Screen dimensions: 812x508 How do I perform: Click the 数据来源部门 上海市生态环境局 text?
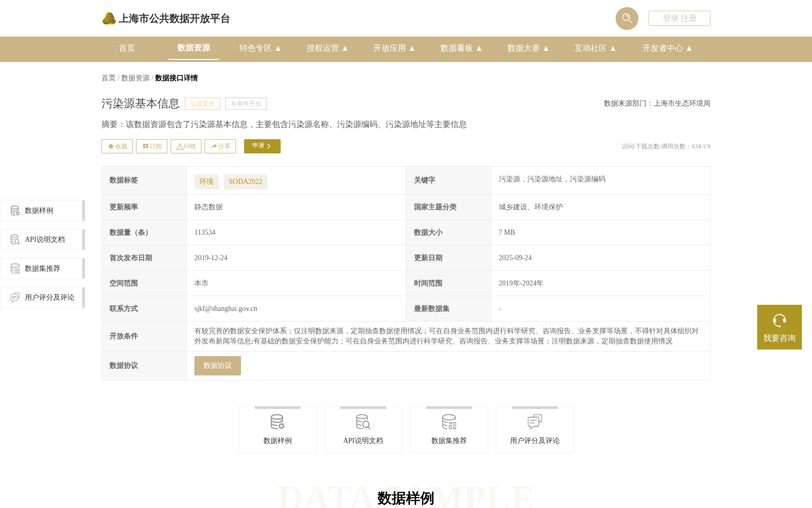(657, 104)
